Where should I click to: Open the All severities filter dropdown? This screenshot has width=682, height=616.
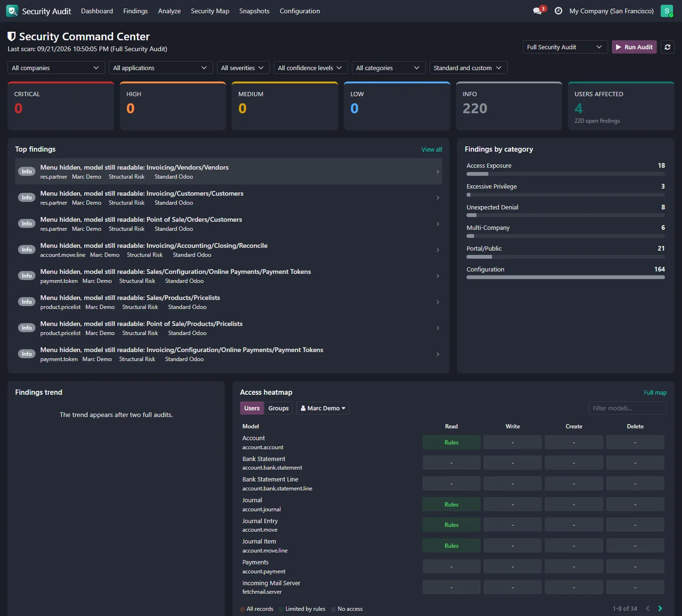pos(242,68)
